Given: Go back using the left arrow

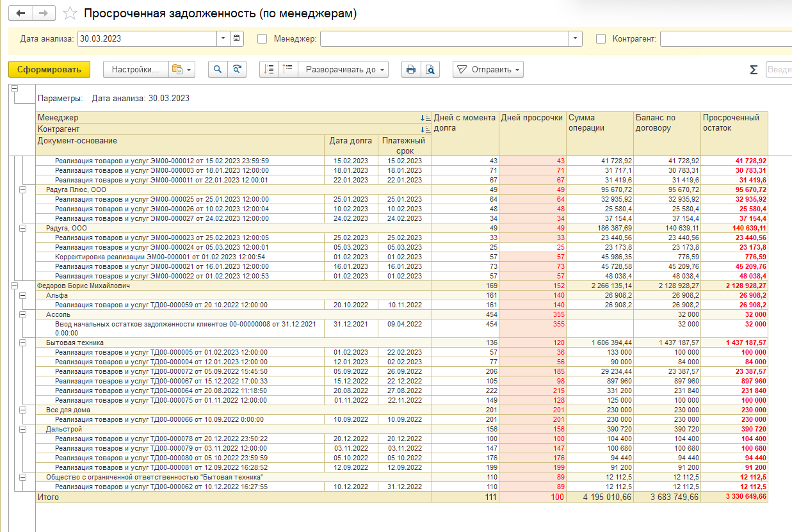Looking at the screenshot, I should [x=21, y=13].
